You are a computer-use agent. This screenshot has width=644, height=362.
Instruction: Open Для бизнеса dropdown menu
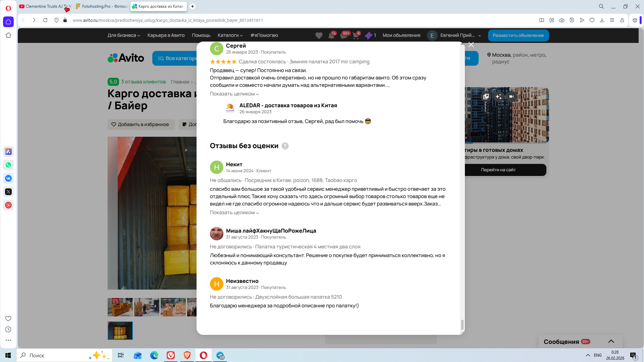pyautogui.click(x=123, y=35)
